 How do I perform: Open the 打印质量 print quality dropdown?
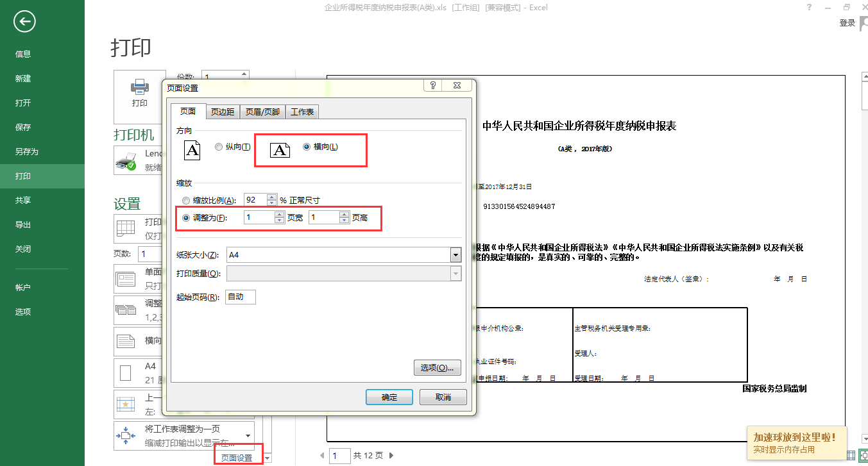point(455,274)
